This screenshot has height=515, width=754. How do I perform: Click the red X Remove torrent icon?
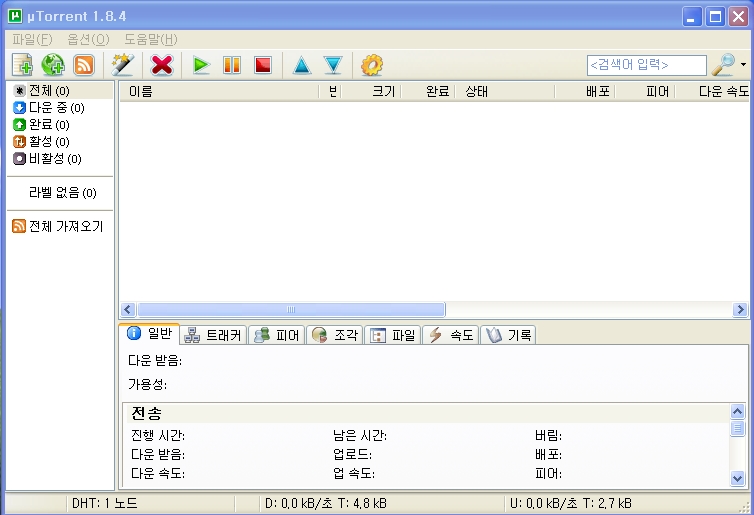tap(162, 65)
